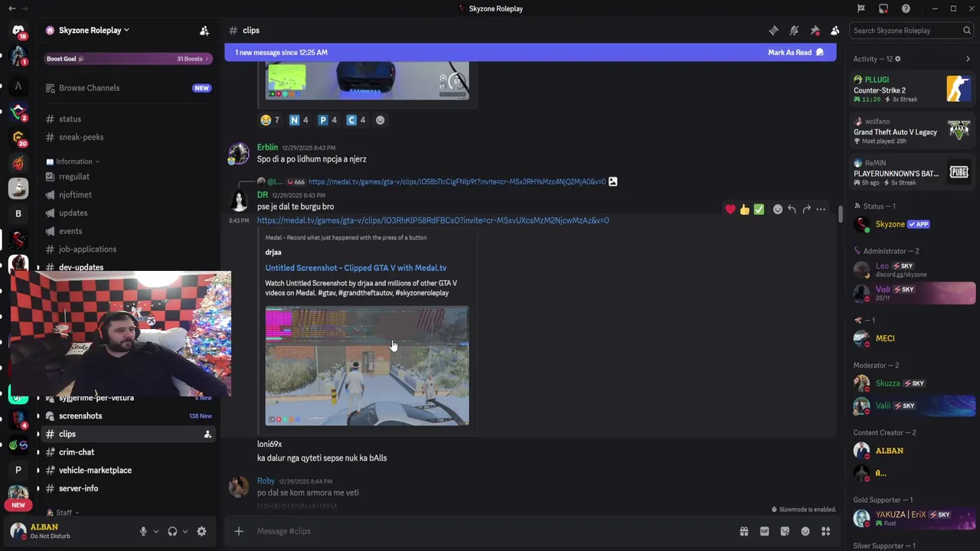Reply to DR's message with arrow icon
This screenshot has width=980, height=551.
coord(792,209)
